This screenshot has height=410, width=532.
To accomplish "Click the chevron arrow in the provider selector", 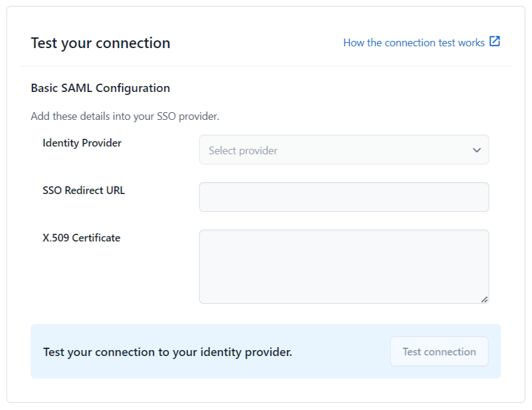I will (x=477, y=150).
